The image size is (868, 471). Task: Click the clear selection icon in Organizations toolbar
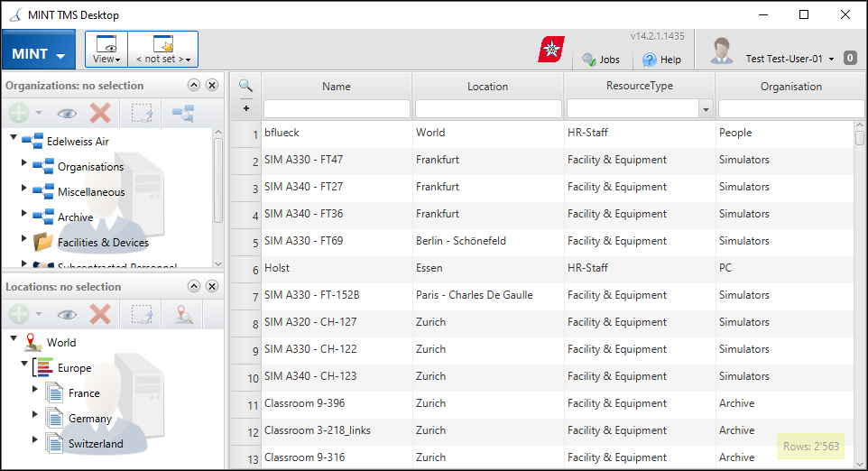coord(142,113)
